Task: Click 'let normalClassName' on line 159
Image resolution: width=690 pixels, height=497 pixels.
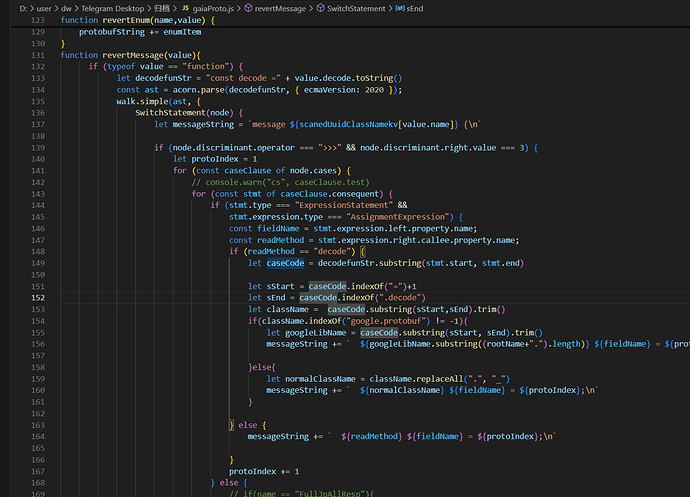Action: coord(311,379)
